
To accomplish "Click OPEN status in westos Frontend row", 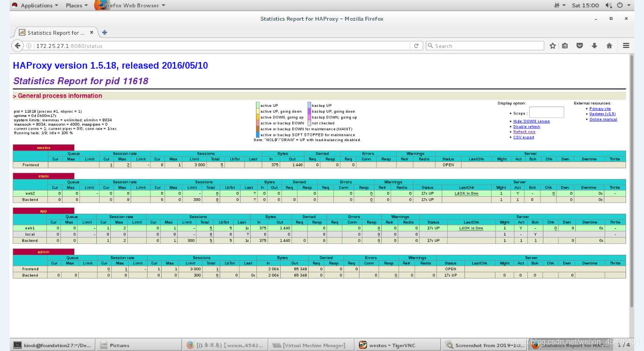I will click(448, 165).
